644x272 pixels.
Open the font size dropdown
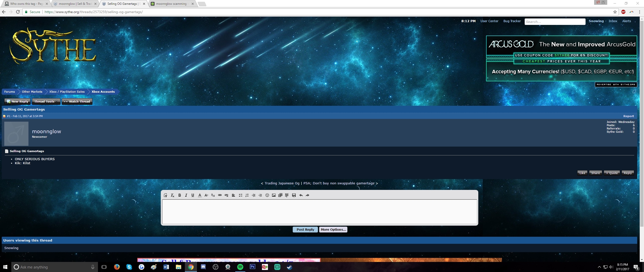pos(206,195)
